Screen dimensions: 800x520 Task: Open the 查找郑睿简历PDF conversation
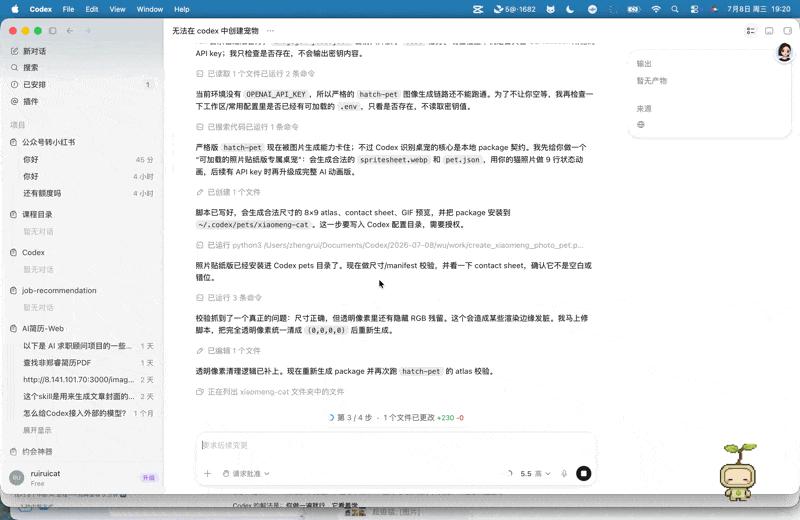coord(88,363)
